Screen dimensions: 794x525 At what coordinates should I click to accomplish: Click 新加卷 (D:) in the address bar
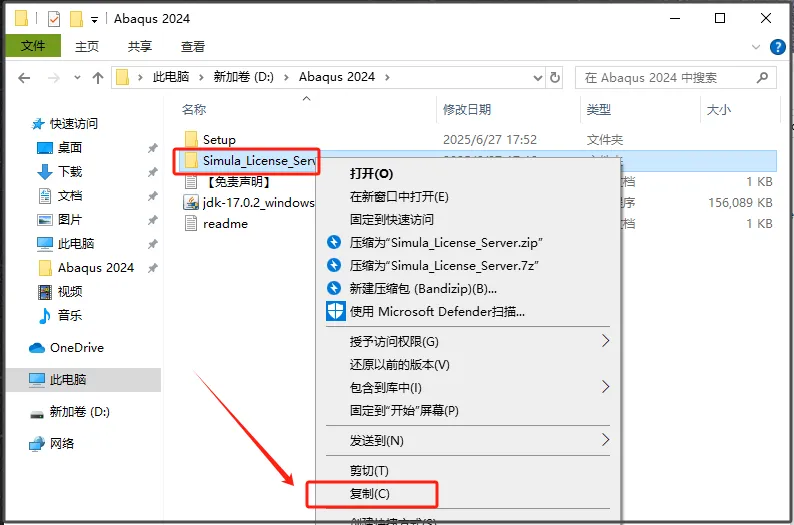click(x=243, y=77)
